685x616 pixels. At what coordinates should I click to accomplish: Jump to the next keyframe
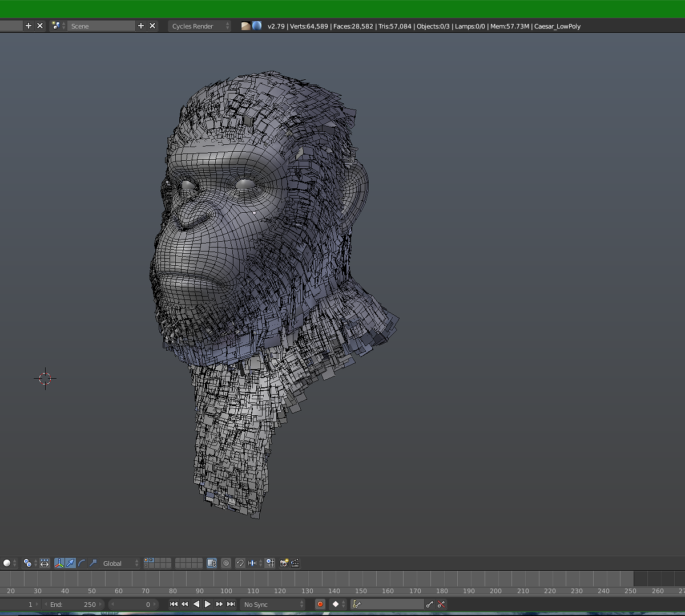click(x=219, y=604)
